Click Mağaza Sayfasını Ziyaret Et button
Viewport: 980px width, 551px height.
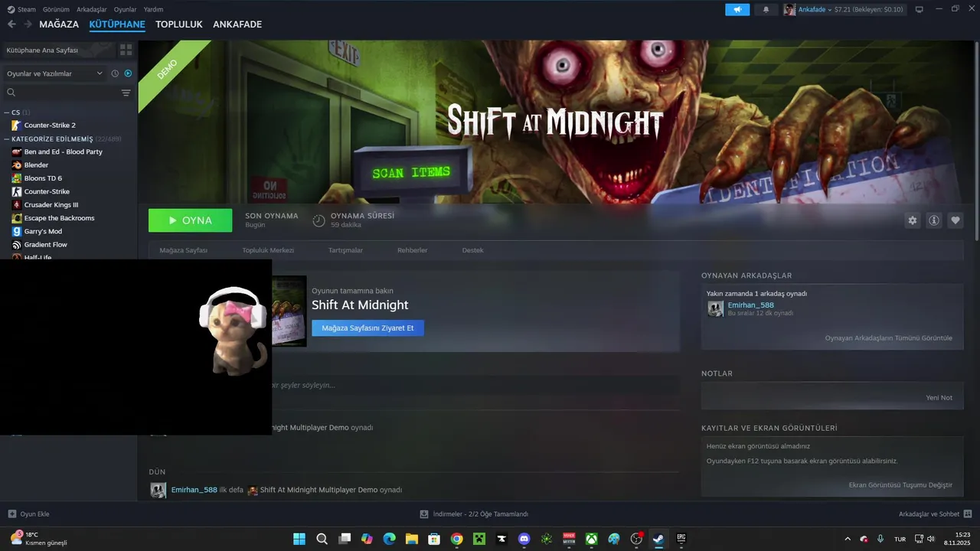367,328
